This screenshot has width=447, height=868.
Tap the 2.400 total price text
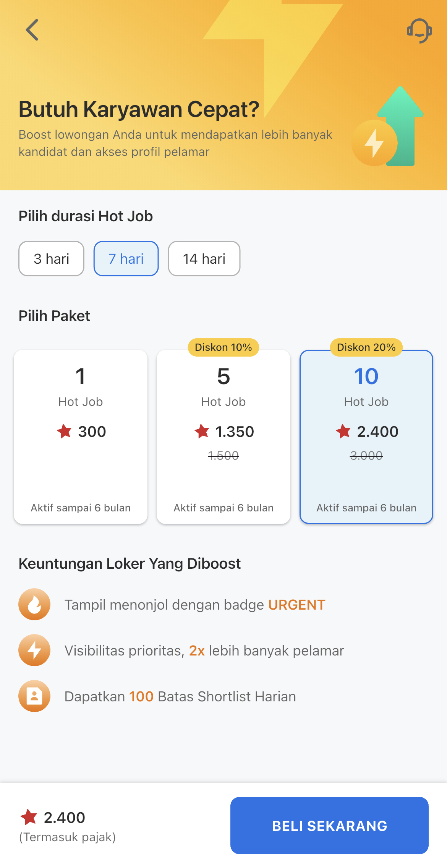click(64, 818)
